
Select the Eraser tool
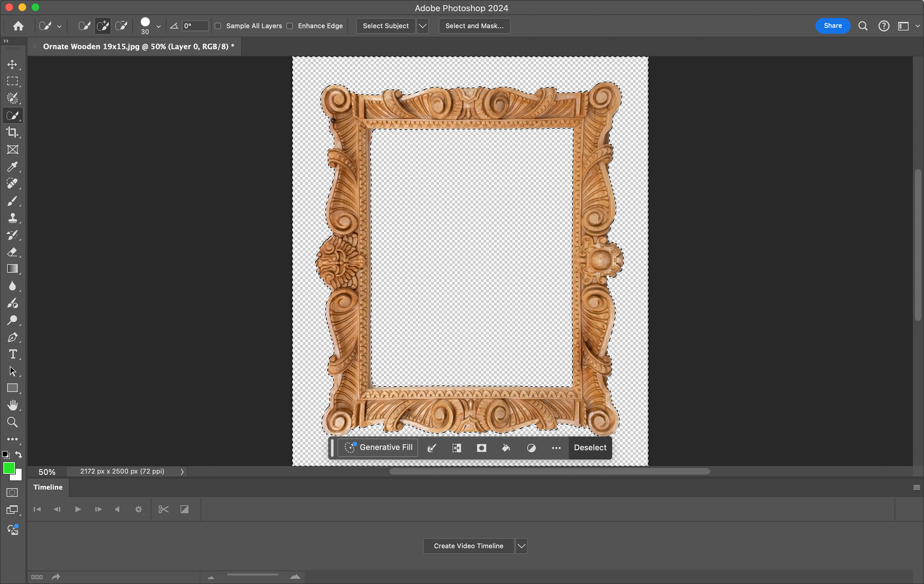coord(12,252)
